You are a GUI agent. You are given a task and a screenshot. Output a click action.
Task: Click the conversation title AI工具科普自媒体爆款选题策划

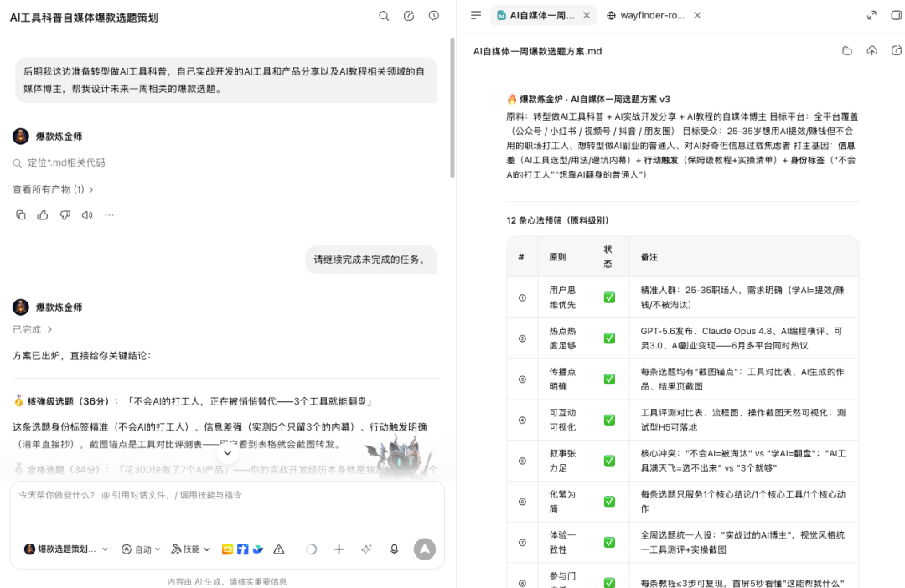pos(84,18)
